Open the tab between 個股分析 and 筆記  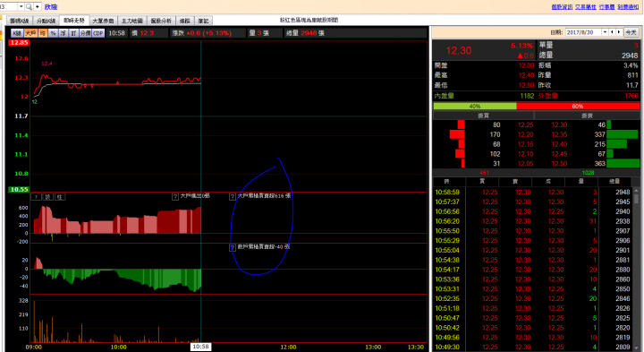pyautogui.click(x=185, y=21)
